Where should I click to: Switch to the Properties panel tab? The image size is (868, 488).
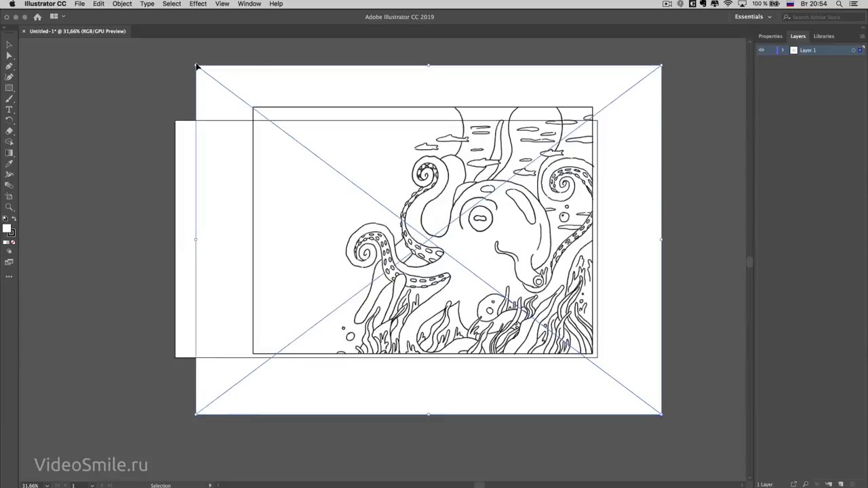tap(770, 36)
